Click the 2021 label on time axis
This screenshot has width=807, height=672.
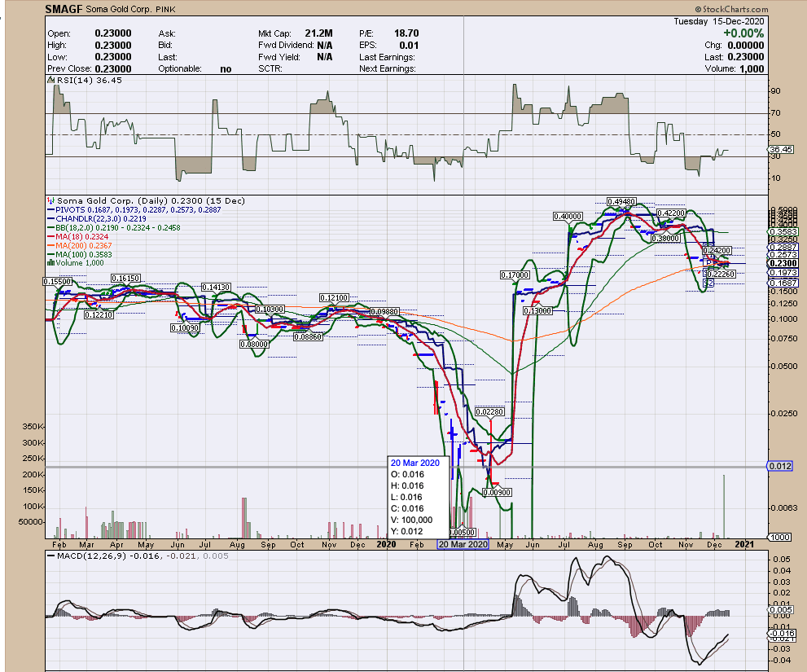(x=747, y=544)
